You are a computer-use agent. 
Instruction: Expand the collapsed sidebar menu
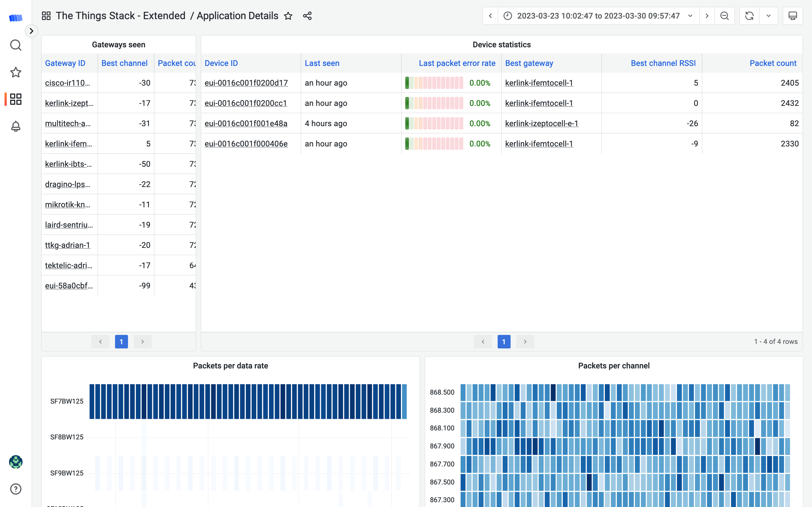31,31
